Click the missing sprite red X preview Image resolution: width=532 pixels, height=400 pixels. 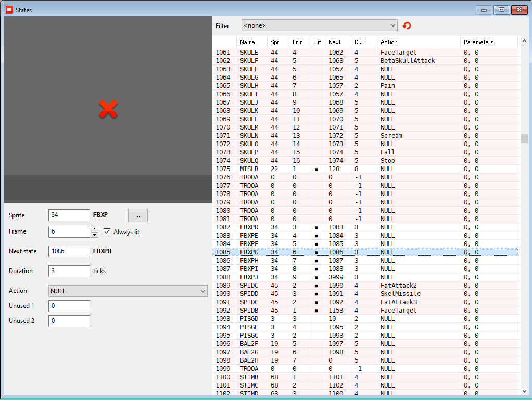108,109
